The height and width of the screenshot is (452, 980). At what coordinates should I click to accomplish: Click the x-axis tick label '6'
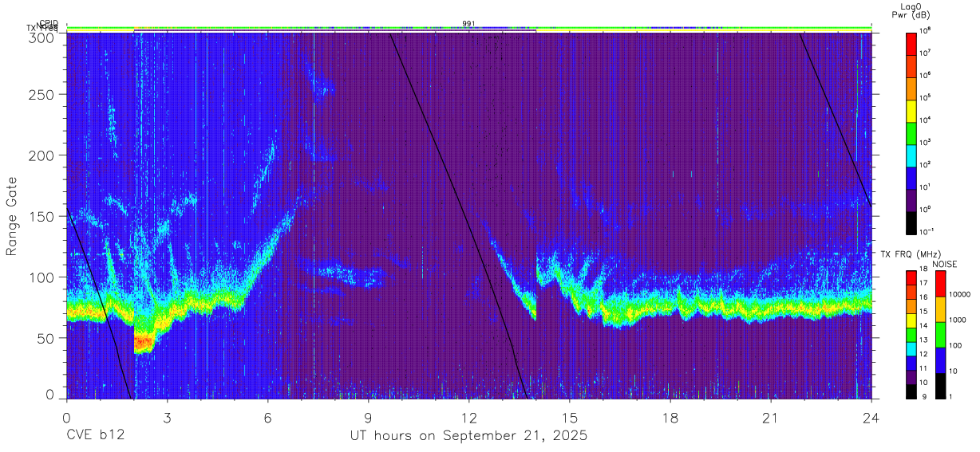click(268, 418)
